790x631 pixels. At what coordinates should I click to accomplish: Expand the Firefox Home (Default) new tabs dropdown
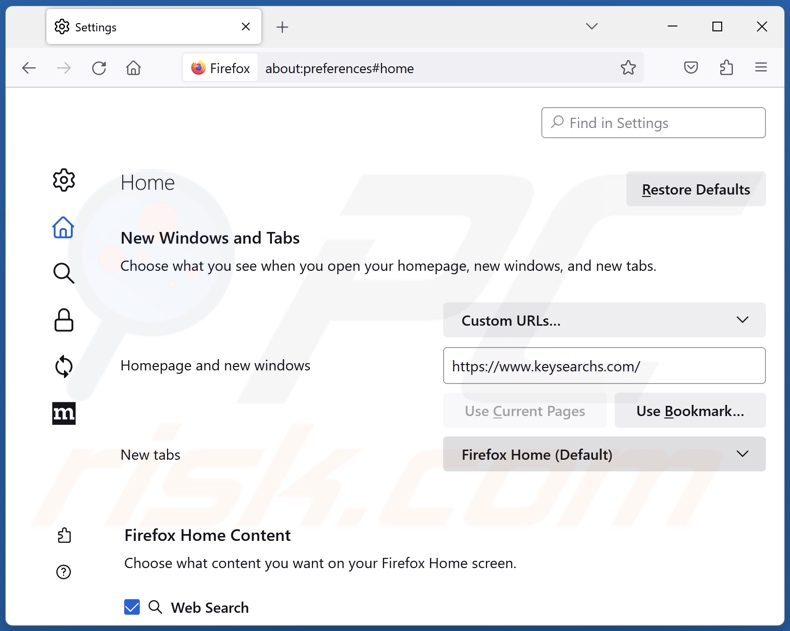(x=604, y=454)
